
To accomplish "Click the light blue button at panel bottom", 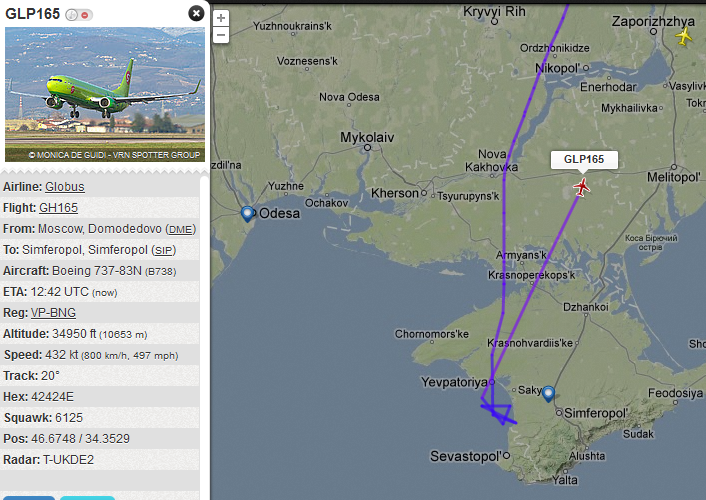I will click(x=87, y=497).
